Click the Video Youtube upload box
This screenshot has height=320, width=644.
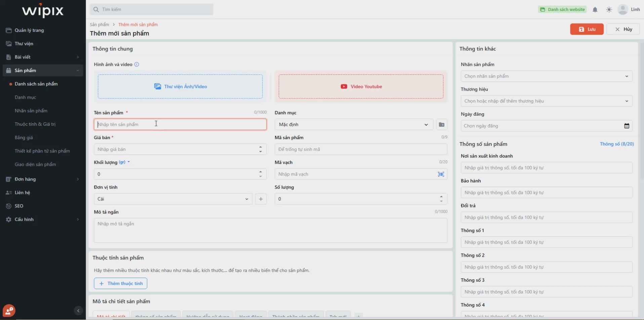[361, 86]
